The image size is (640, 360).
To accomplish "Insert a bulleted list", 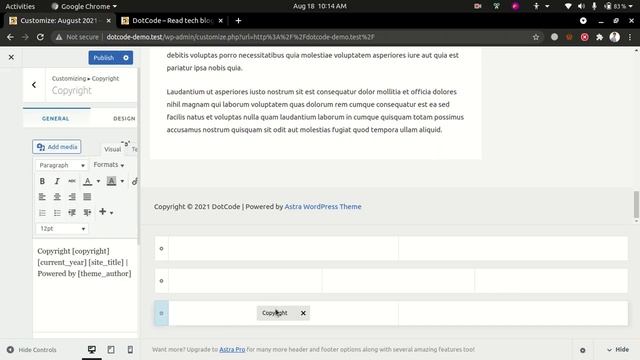I will (x=57, y=213).
